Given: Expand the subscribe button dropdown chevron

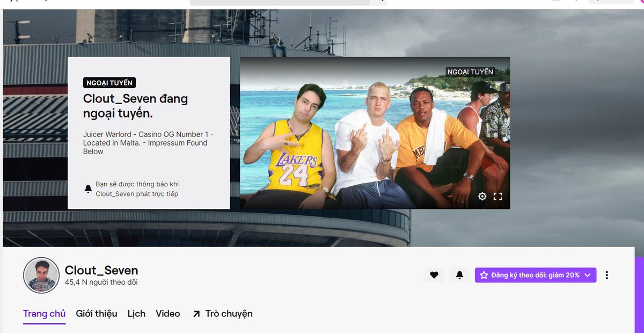Looking at the screenshot, I should point(588,275).
